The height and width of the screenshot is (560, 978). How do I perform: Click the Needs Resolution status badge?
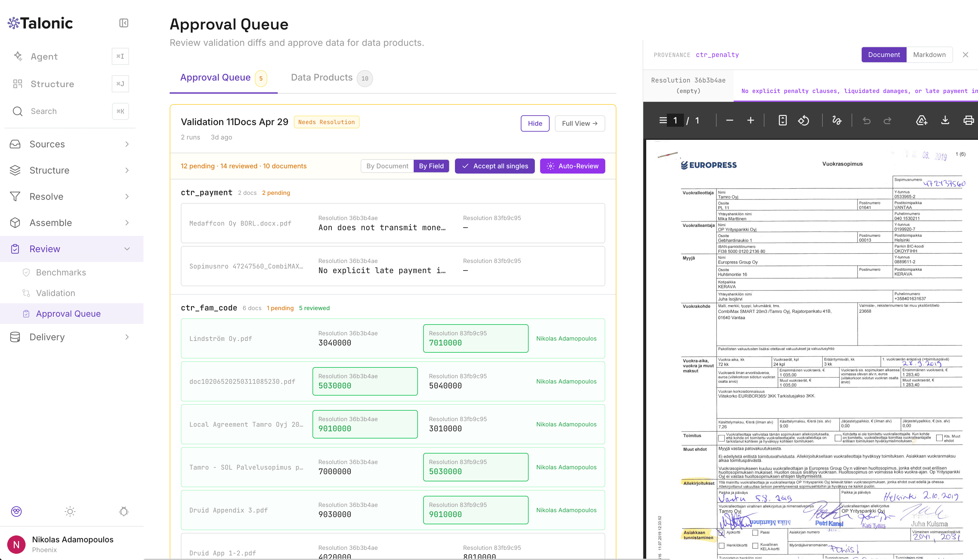(327, 122)
